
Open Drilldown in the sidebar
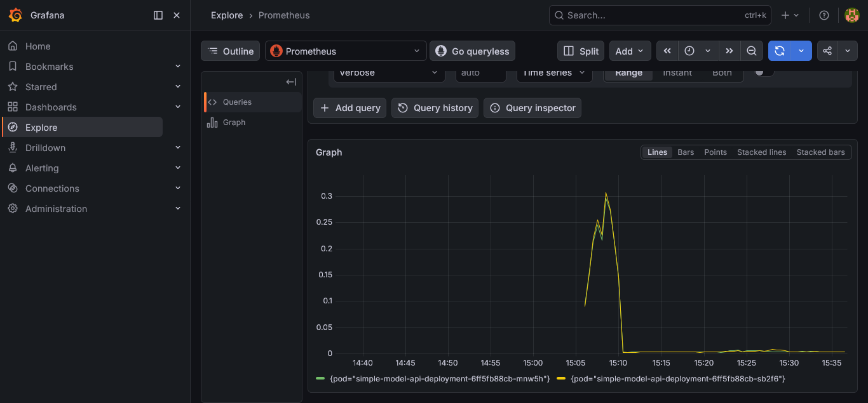coord(45,148)
